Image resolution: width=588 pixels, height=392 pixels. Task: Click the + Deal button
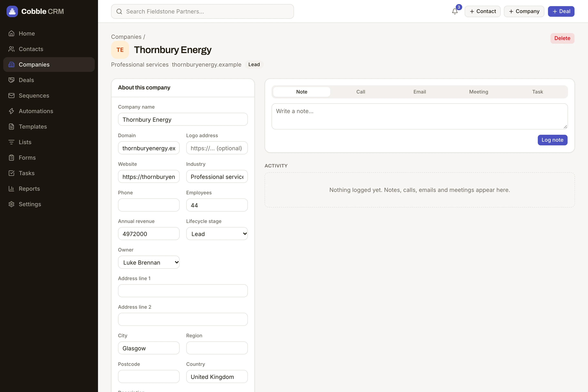561,11
